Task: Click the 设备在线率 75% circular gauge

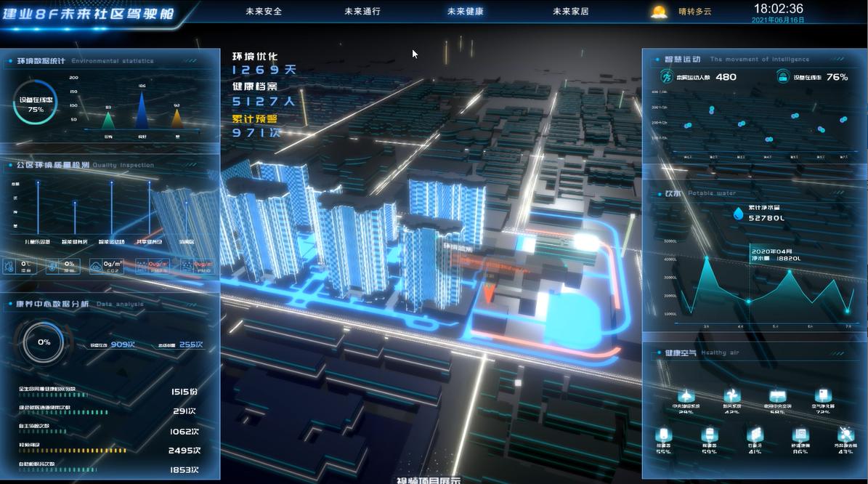Action: [x=34, y=102]
